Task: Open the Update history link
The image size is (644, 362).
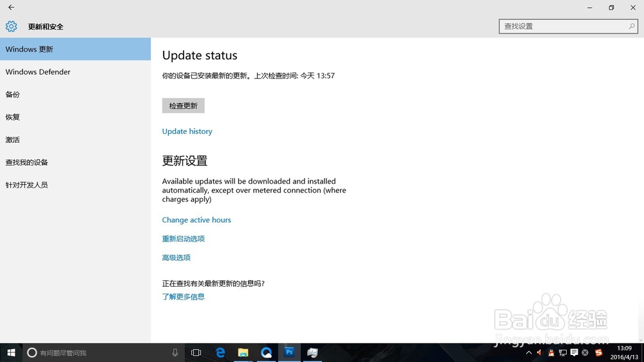Action: click(x=187, y=131)
